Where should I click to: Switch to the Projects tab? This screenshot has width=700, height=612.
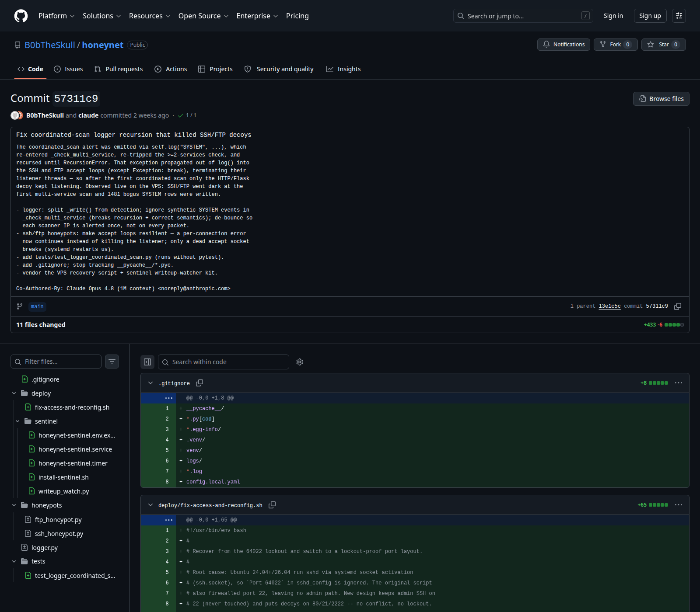click(x=215, y=69)
